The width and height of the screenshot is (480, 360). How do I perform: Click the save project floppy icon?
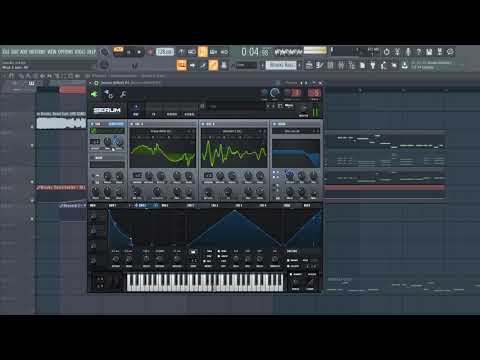[x=429, y=52]
